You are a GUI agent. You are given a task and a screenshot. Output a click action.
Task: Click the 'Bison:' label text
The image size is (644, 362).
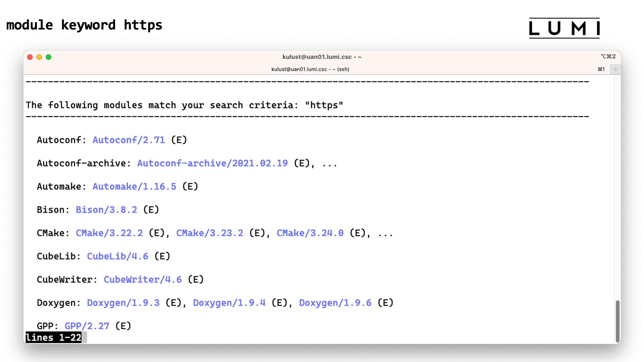53,210
